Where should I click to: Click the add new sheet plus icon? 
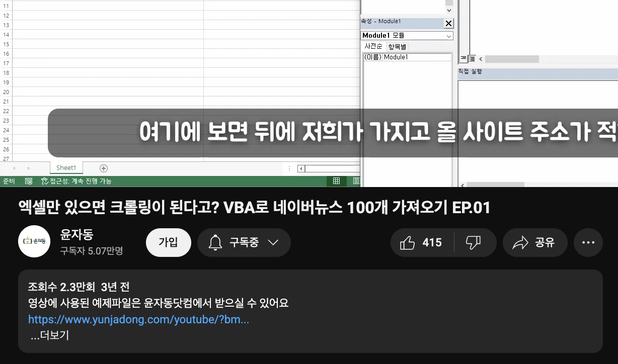point(104,168)
